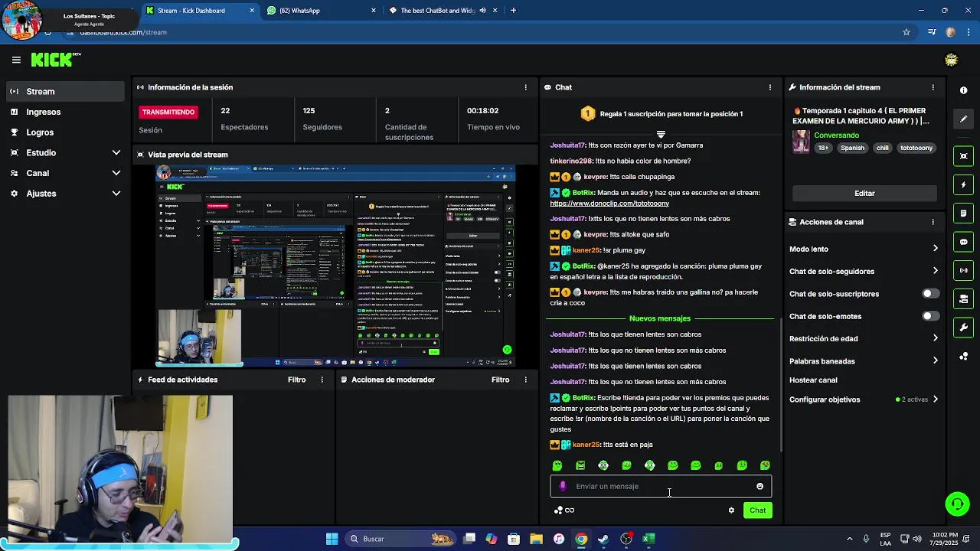
Task: Open the green support headset bubble
Action: [957, 504]
